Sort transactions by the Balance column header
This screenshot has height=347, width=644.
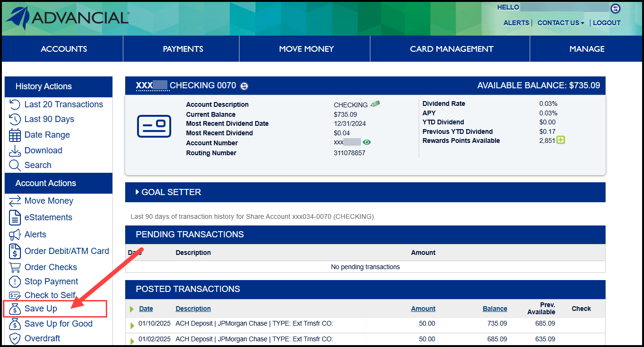point(495,309)
